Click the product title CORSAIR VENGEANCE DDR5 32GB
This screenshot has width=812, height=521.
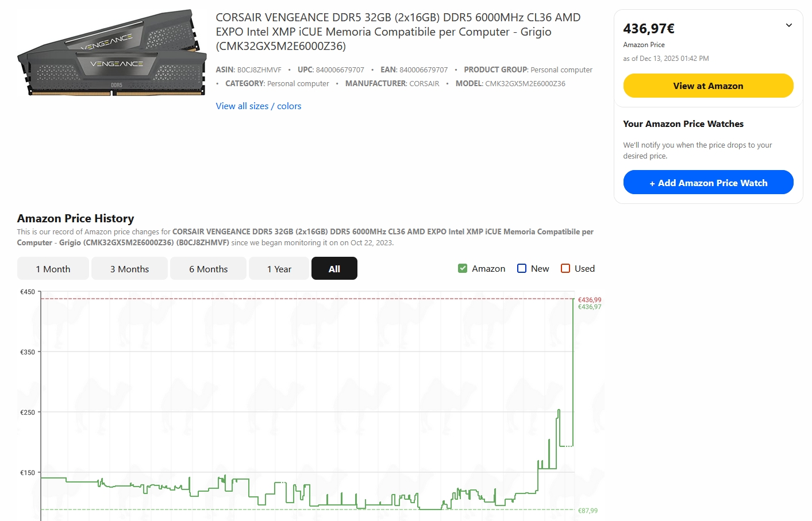point(398,32)
